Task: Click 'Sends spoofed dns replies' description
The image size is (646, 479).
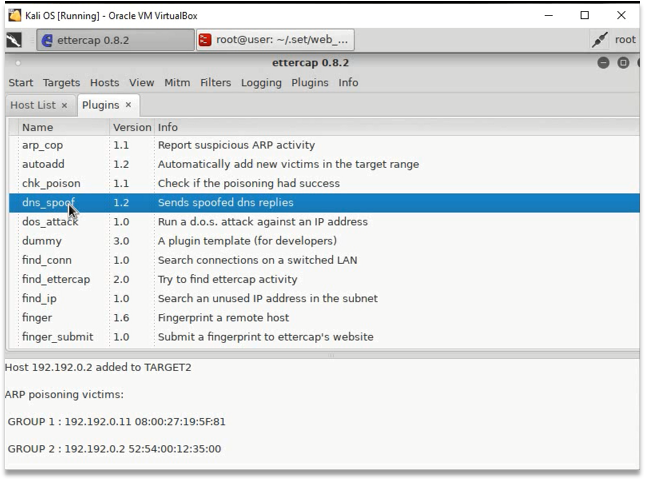Action: [x=226, y=203]
